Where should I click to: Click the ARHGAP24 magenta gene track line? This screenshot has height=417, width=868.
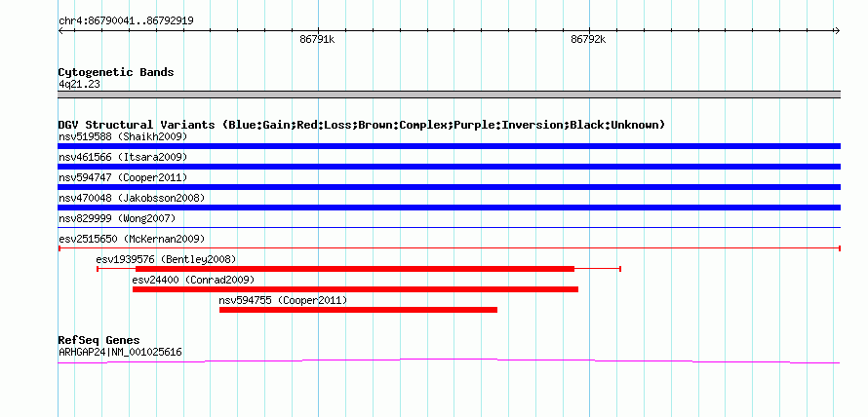coord(449,361)
